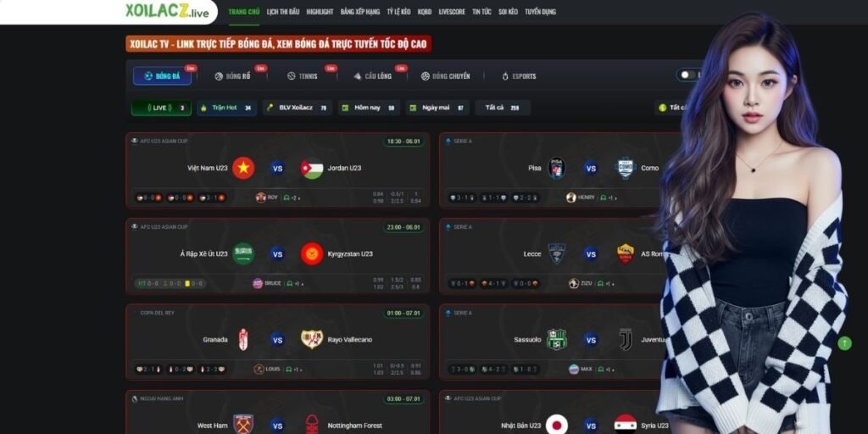The image size is (868, 434).
Task: Click the Kyrgyzstan U23 team logo
Action: 312,254
